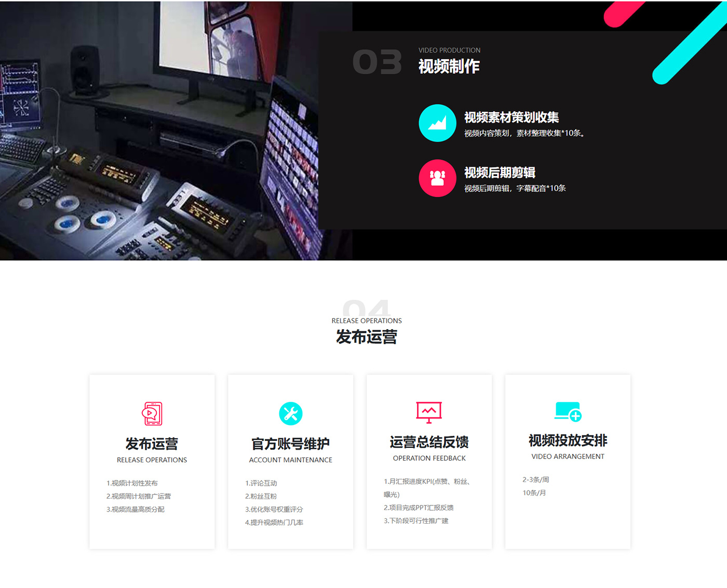Select the 发布运营 card title
Viewport: 727px width, 588px height.
152,444
